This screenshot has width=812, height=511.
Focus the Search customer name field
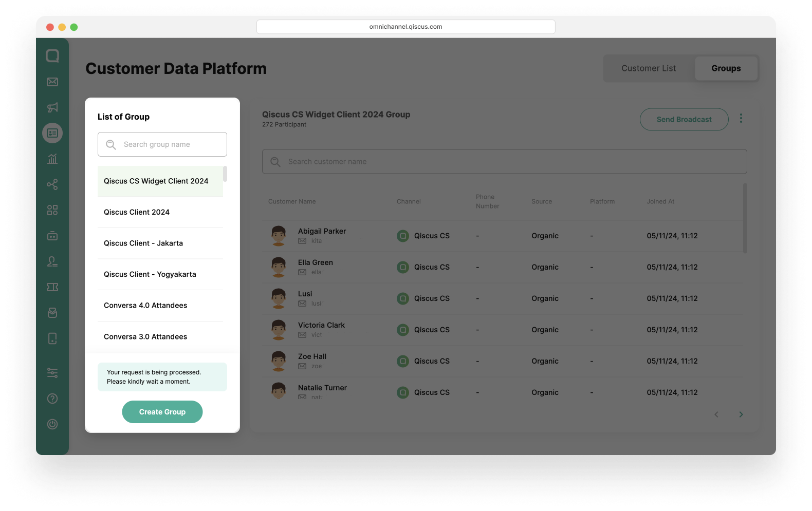(x=505, y=162)
